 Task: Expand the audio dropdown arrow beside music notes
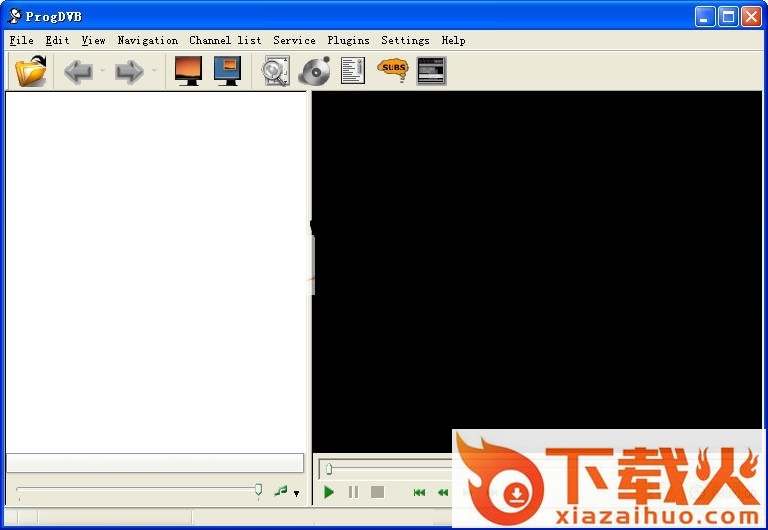(x=296, y=493)
